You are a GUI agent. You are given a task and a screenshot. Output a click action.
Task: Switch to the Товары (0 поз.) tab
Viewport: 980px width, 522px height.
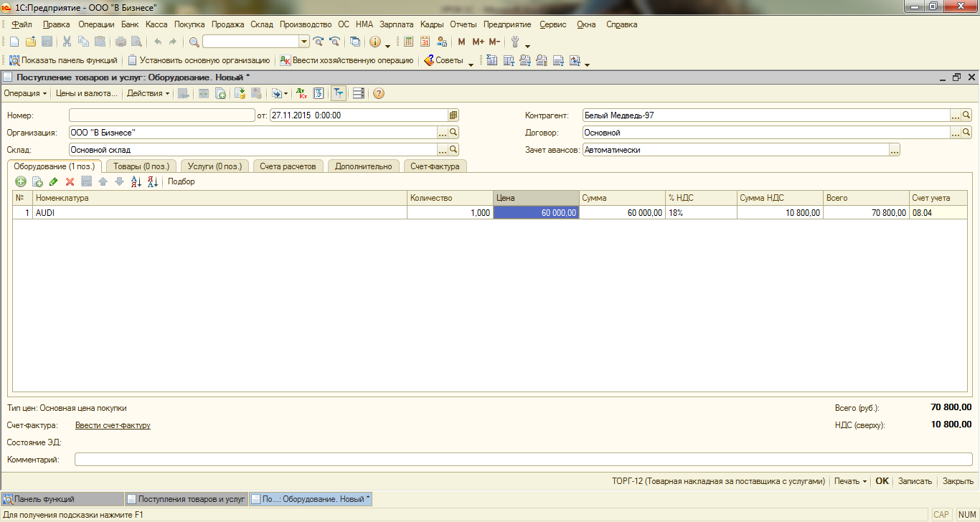(141, 166)
